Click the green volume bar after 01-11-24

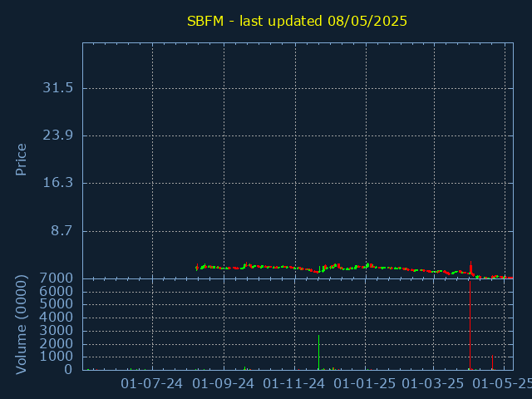pyautogui.click(x=318, y=352)
